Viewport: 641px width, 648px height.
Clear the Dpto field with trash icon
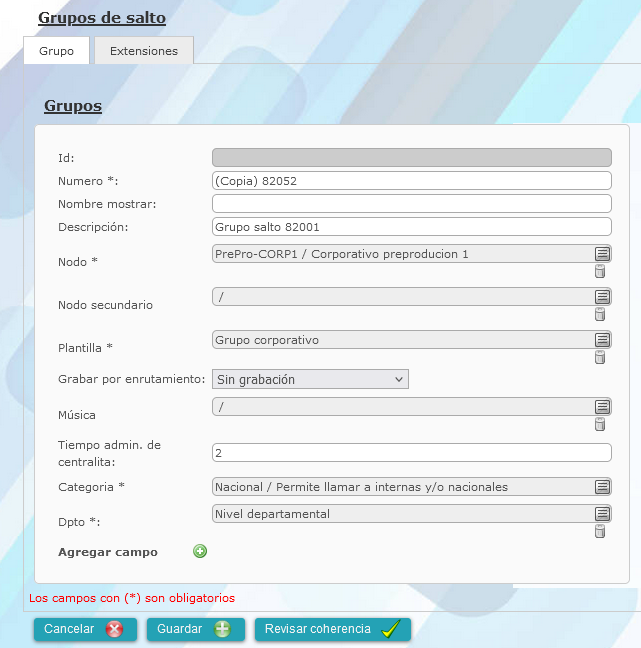tap(600, 531)
